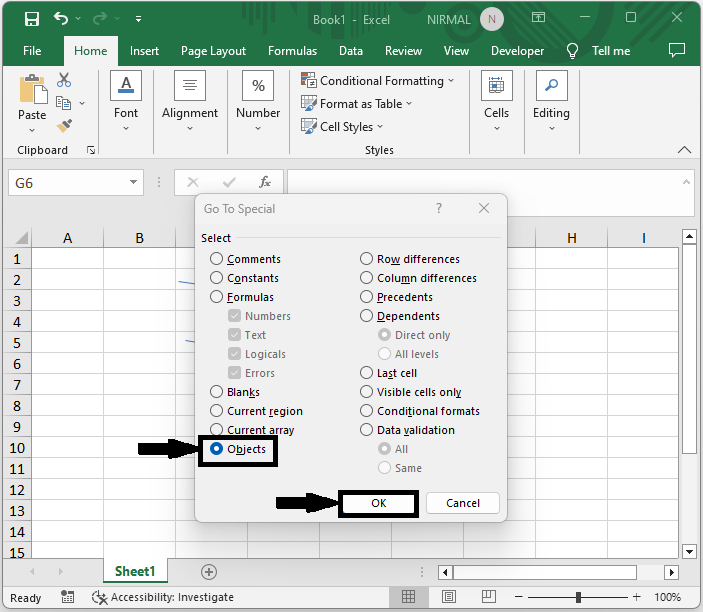Click the Cell Styles icon
The height and width of the screenshot is (612, 703).
point(309,126)
